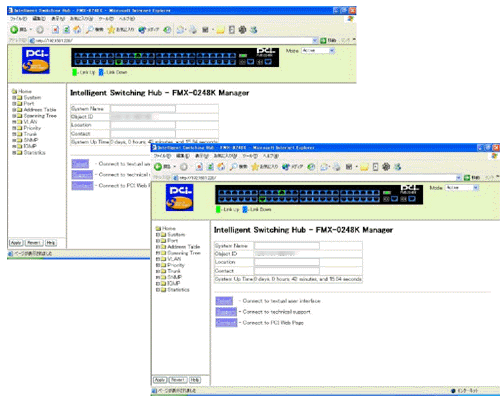This screenshot has width=500, height=400.
Task: Open the Mode dropdown in the front window
Action: 462,188
